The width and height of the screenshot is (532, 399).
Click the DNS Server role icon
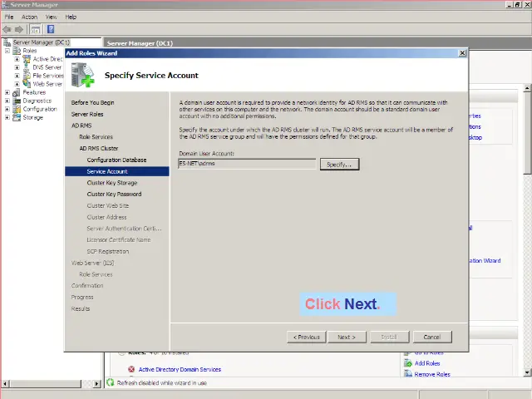click(27, 67)
